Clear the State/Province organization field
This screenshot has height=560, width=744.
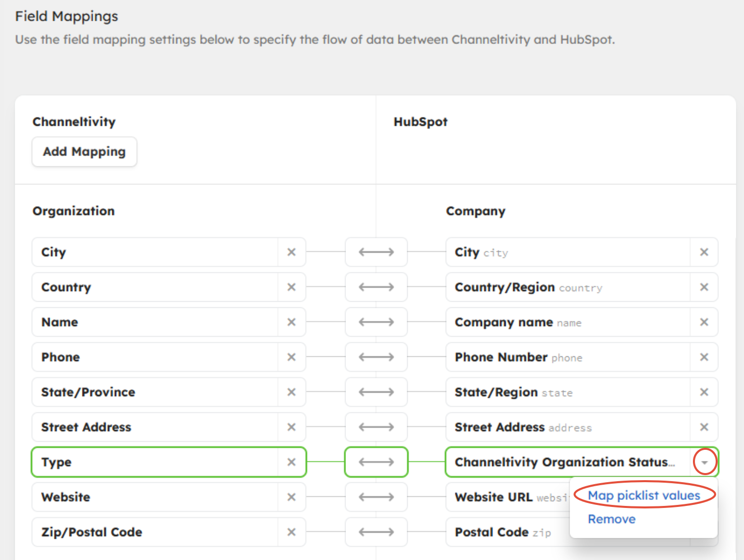click(x=291, y=392)
